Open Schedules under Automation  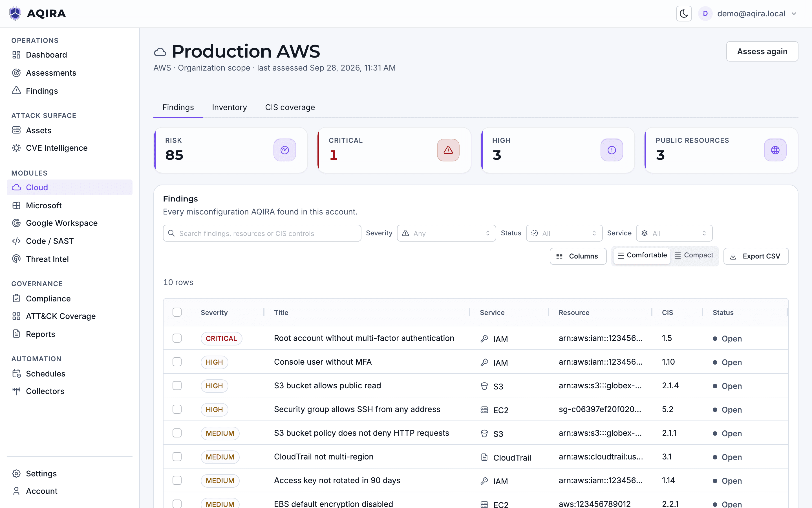point(69,373)
